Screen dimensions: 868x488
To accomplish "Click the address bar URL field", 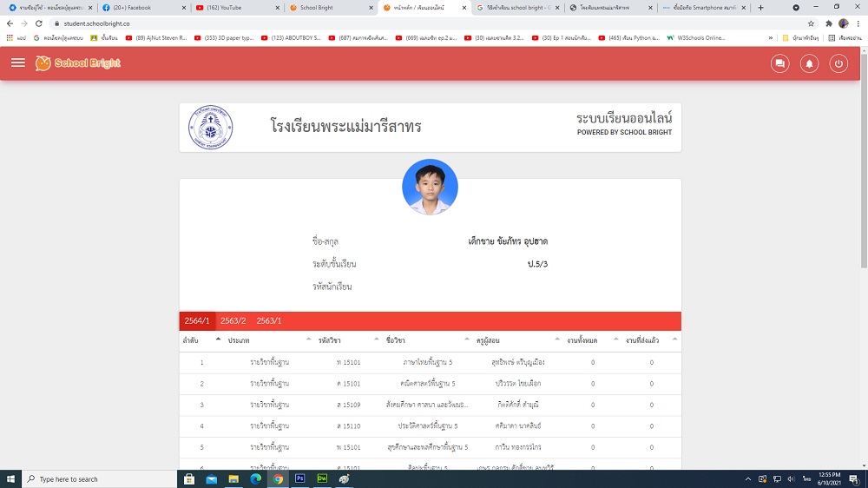I will tap(431, 23).
